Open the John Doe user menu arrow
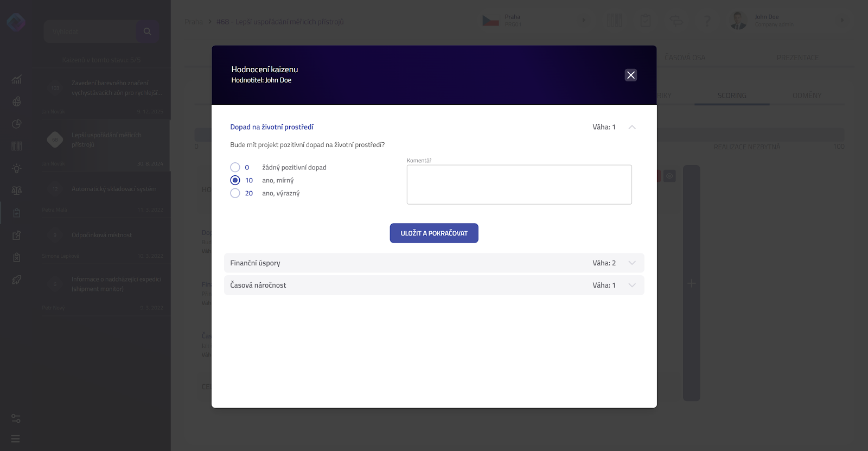Image resolution: width=868 pixels, height=451 pixels. coord(842,20)
